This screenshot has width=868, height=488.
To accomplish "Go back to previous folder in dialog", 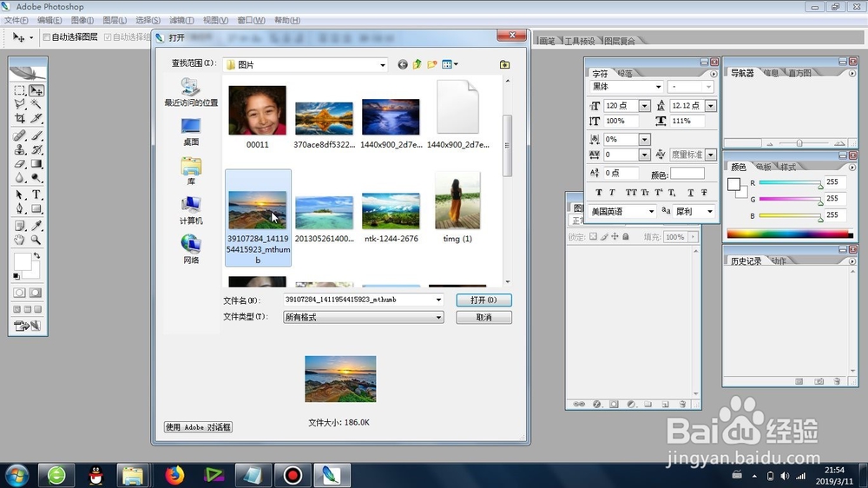I will click(x=403, y=65).
